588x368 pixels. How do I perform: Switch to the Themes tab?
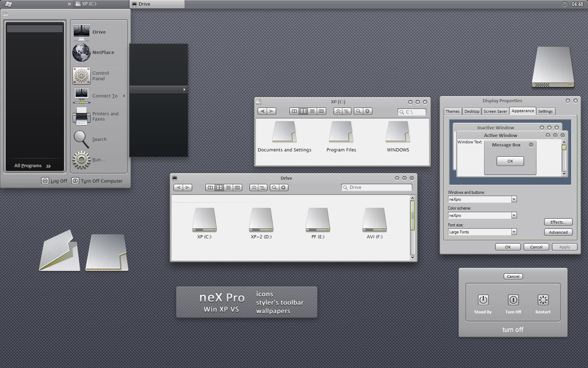pos(453,111)
